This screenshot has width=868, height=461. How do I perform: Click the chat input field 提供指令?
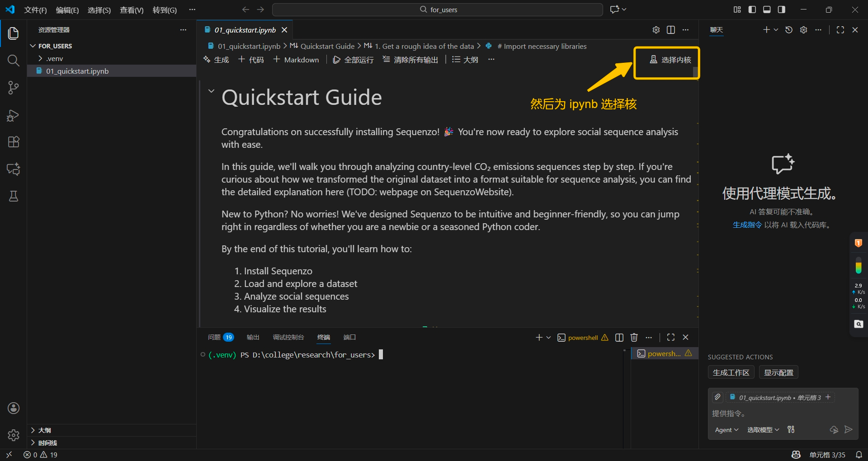tap(782, 413)
